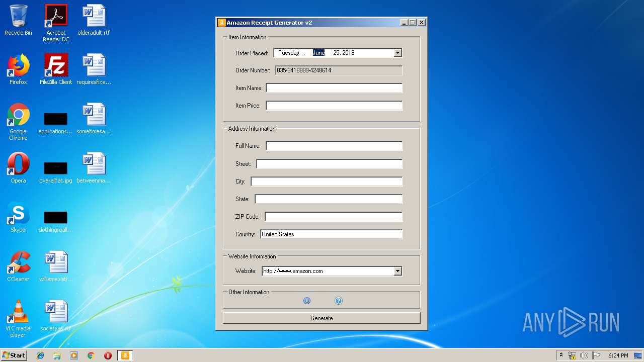644x362 pixels.
Task: Click the Item Name input field
Action: pos(334,88)
